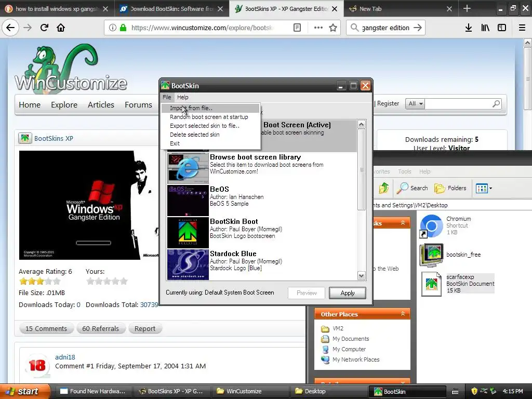The height and width of the screenshot is (399, 532).
Task: Reload the page in Firefox
Action: (44, 28)
